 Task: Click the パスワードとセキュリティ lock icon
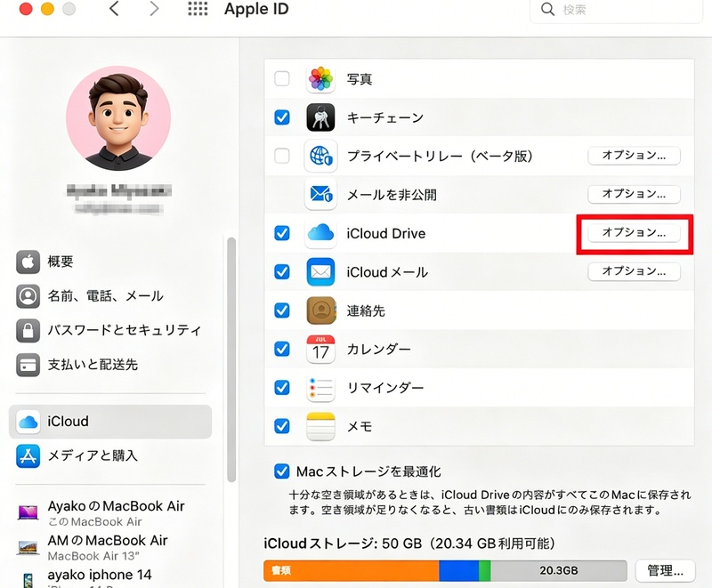point(28,330)
